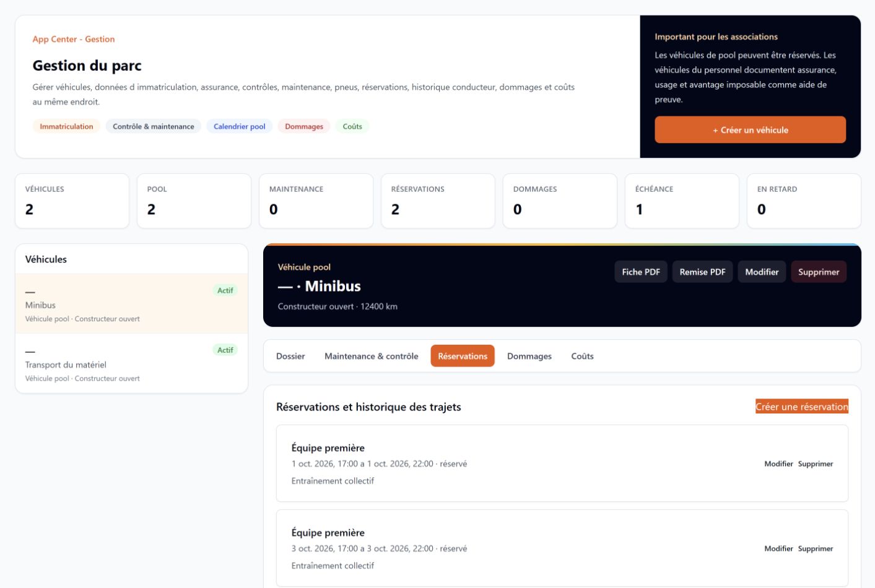Viewport: 875px width, 588px height.
Task: Click the Dommages stat card showing 0
Action: coord(560,201)
